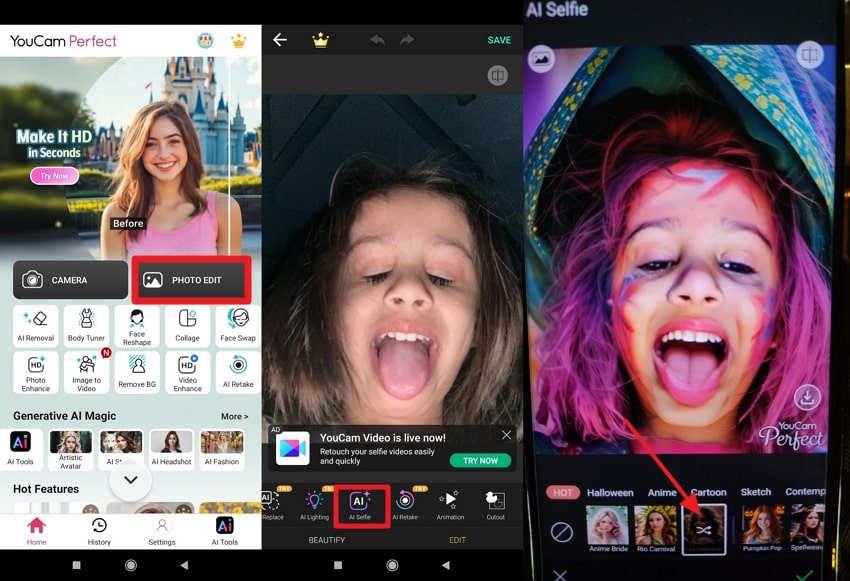This screenshot has width=850, height=581.
Task: Open the Face Reshape feature
Action: click(136, 325)
